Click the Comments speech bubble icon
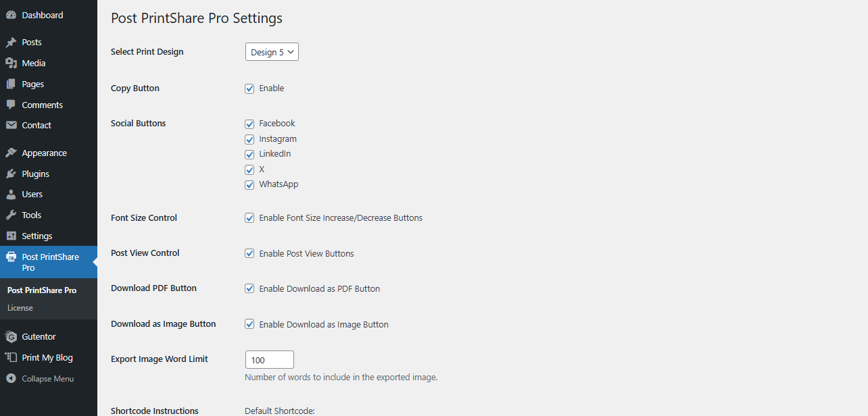Viewport: 868px width, 416px height. click(11, 105)
